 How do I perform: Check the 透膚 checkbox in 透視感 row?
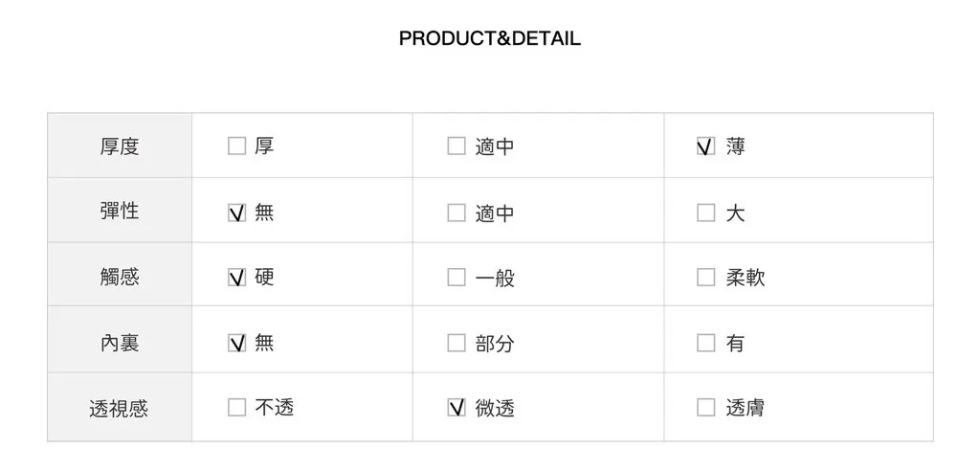point(705,408)
